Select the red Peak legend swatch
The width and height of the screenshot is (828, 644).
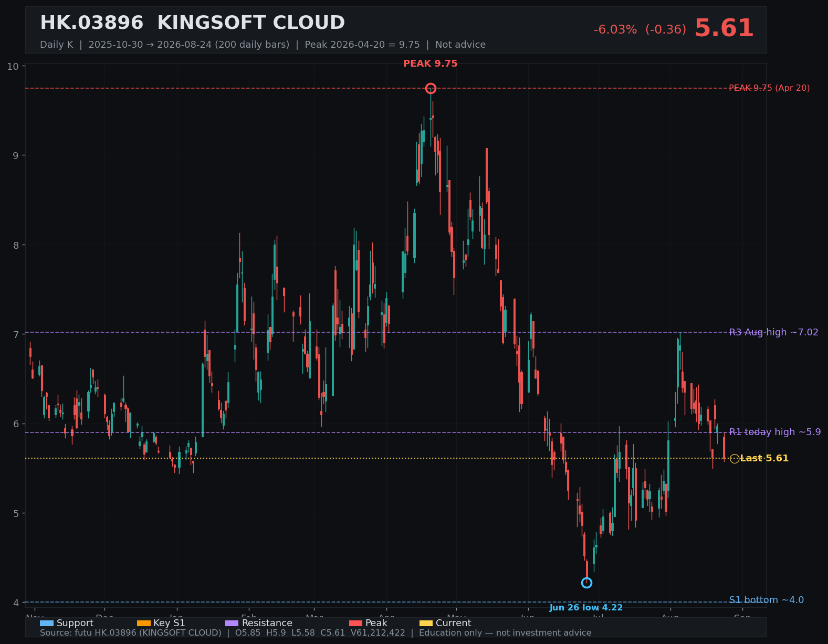[355, 624]
